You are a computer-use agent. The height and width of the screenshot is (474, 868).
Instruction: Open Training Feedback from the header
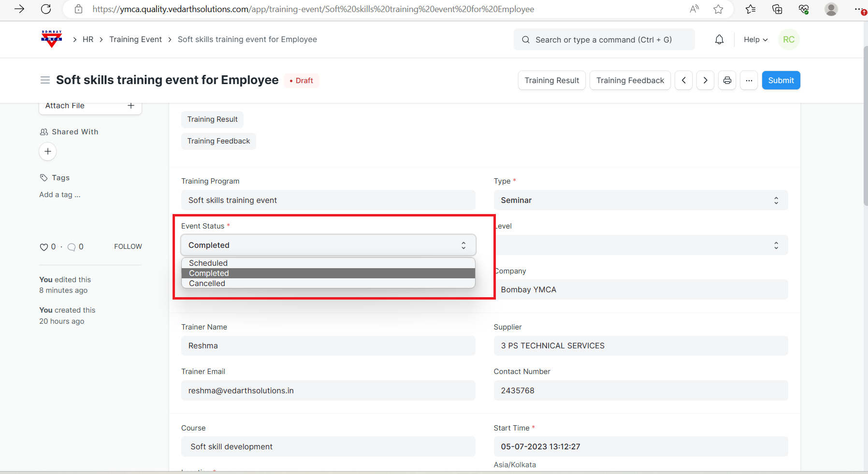point(630,80)
